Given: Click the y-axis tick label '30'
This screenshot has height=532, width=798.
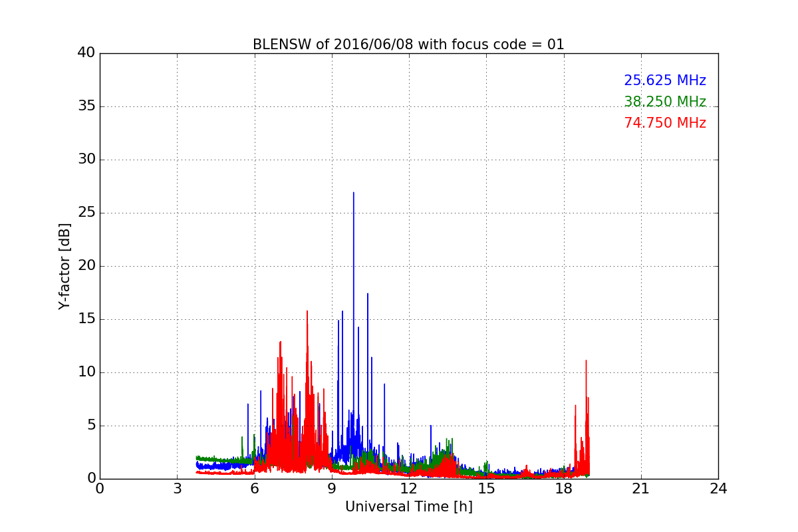Looking at the screenshot, I should [86, 160].
